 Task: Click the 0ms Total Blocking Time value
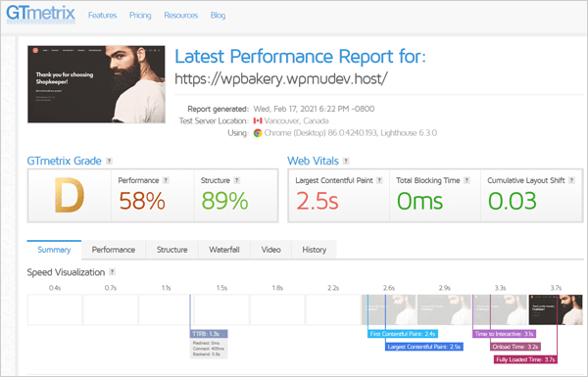(420, 201)
